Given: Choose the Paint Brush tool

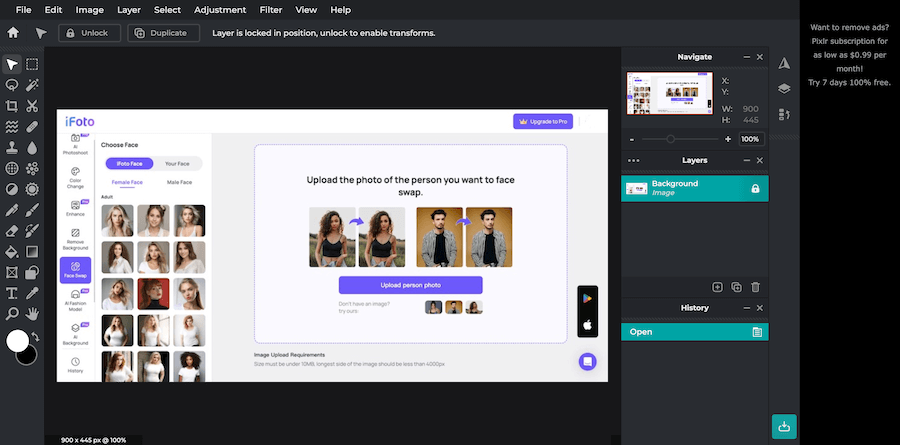Looking at the screenshot, I should pyautogui.click(x=32, y=210).
